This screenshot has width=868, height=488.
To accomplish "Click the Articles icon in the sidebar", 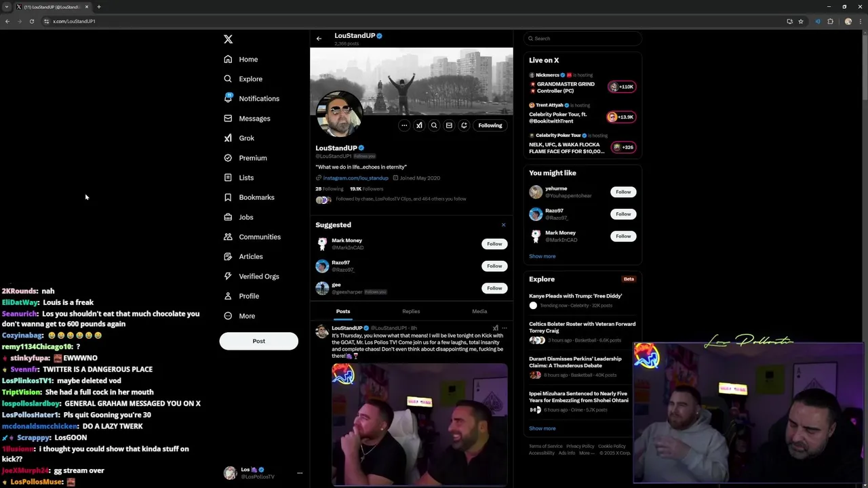I will tap(228, 256).
